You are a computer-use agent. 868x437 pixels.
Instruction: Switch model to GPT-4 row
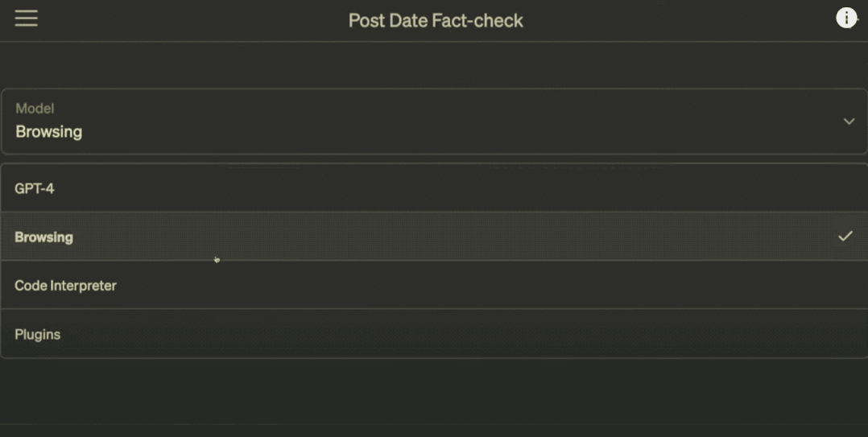tap(434, 188)
